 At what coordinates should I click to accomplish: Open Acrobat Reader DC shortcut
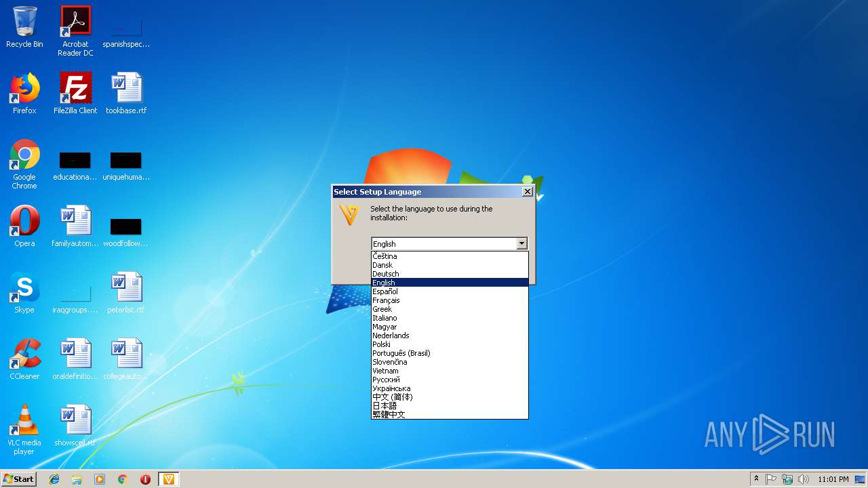[x=75, y=30]
